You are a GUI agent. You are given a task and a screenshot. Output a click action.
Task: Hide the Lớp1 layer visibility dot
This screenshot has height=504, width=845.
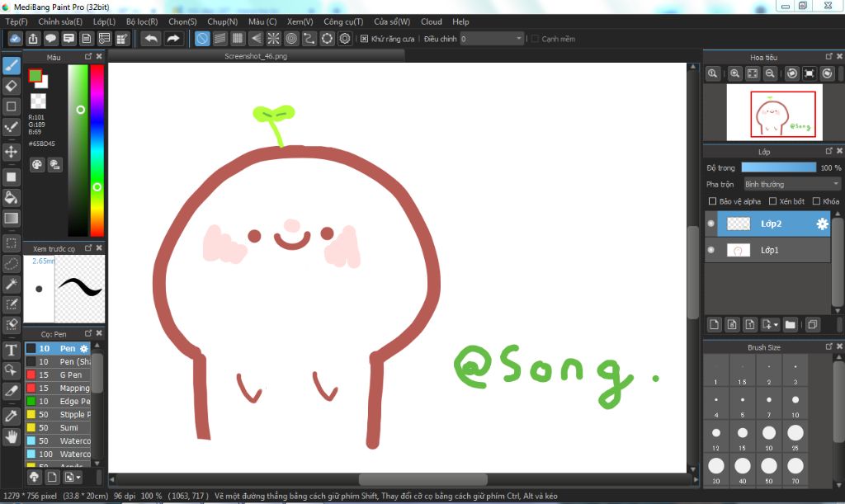click(710, 250)
